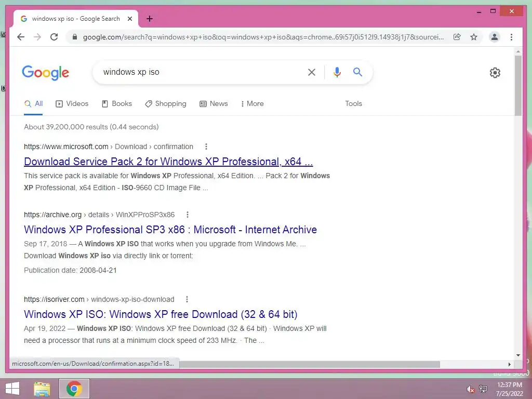The image size is (532, 399).
Task: Click the archive.org breadcrumb URL
Action: click(x=99, y=215)
